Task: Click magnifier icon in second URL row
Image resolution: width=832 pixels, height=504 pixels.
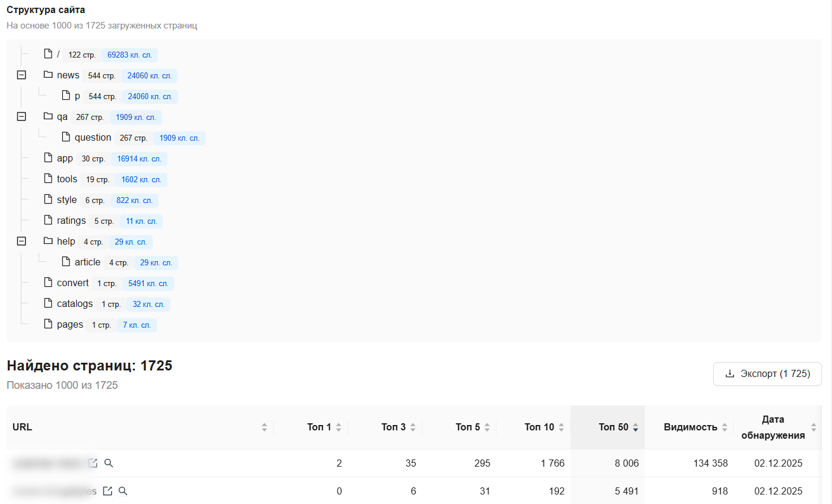Action: point(123,491)
